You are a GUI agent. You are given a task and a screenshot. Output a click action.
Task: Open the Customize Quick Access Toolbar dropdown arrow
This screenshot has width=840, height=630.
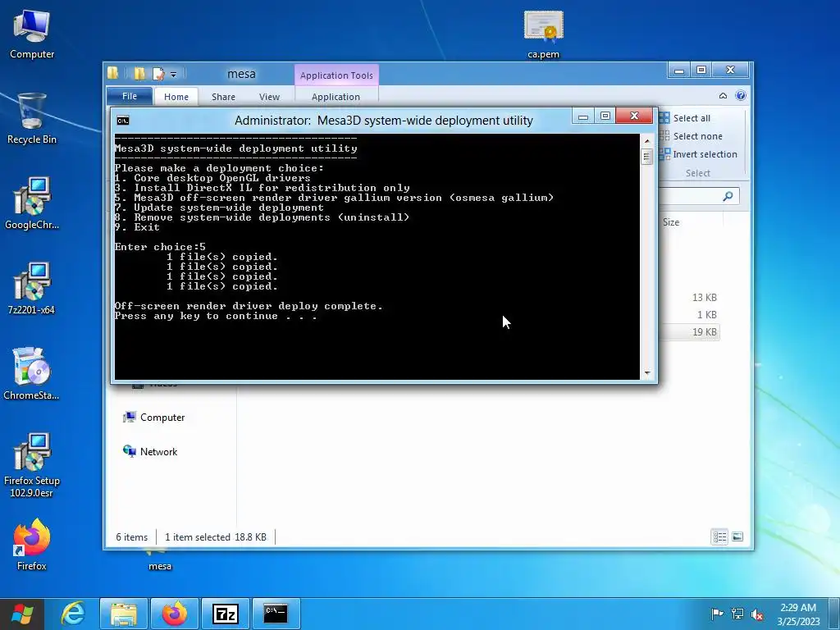[x=174, y=74]
